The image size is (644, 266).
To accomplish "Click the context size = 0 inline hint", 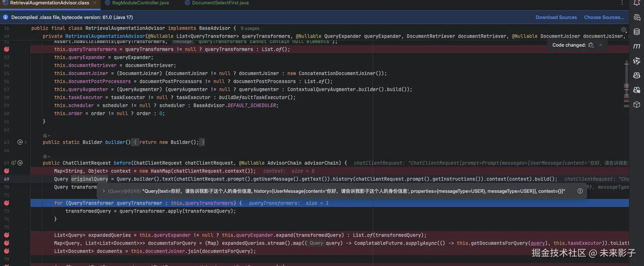I will (x=289, y=171).
